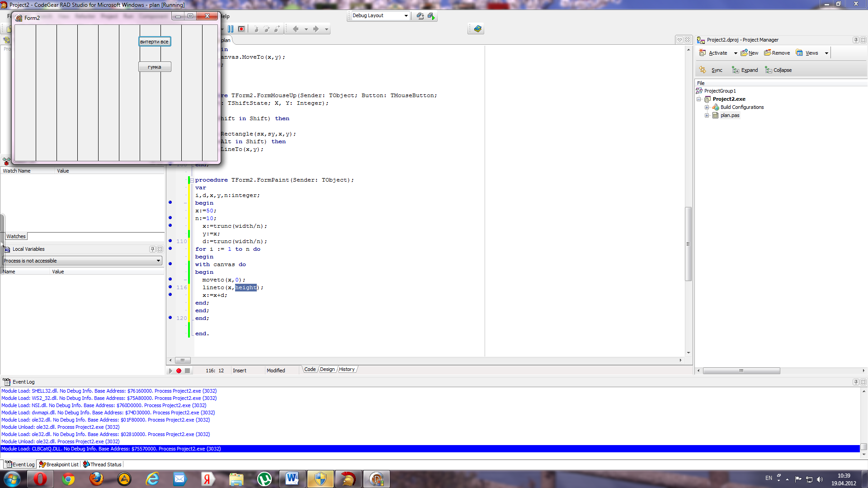Image resolution: width=868 pixels, height=488 pixels.
Task: Navigate back with the left arrow
Action: [x=296, y=29]
